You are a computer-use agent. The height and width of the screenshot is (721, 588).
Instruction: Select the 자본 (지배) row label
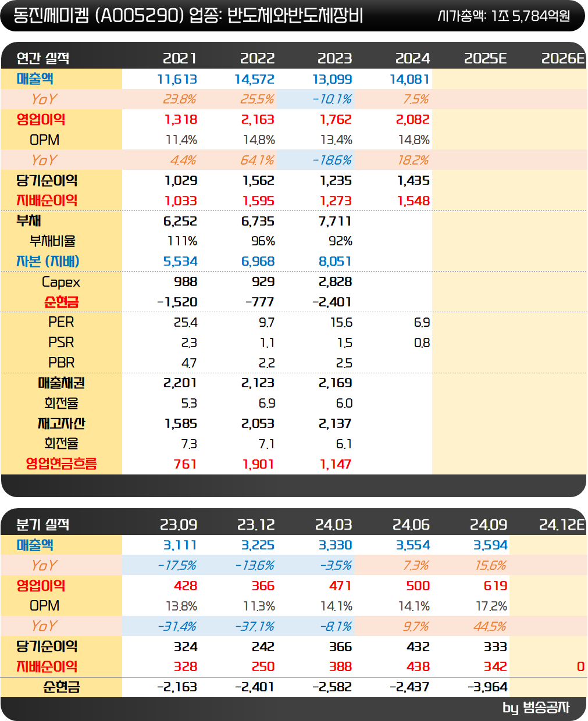pyautogui.click(x=48, y=262)
